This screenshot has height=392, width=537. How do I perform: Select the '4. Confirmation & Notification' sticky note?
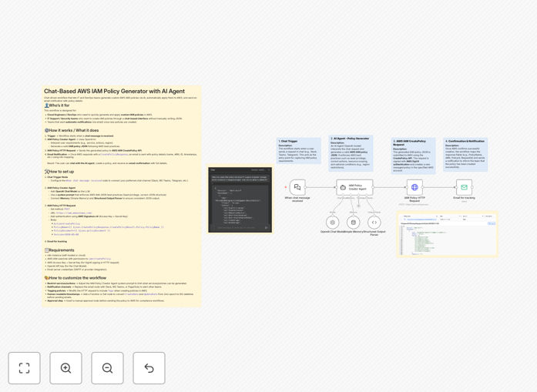(x=465, y=154)
